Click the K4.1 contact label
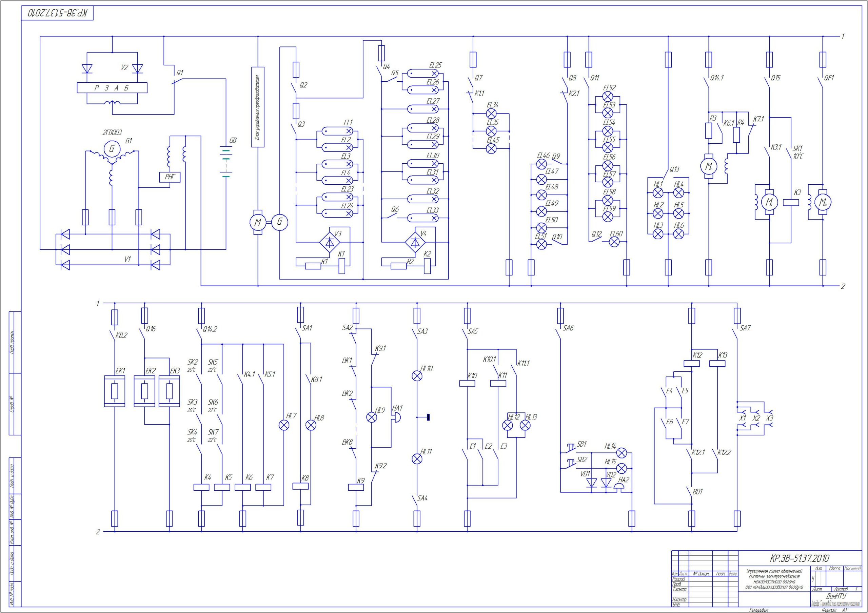Viewport: 868px width, 613px height. pyautogui.click(x=249, y=374)
